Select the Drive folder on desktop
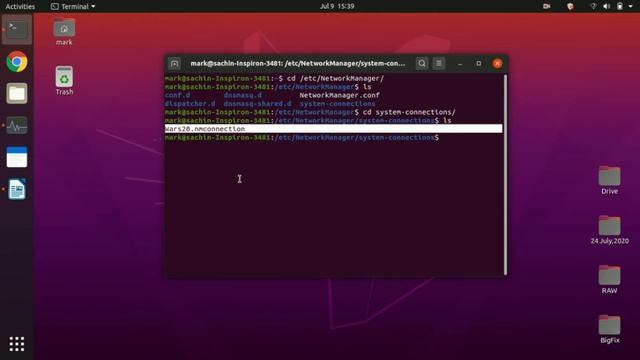This screenshot has height=360, width=640. [x=609, y=180]
